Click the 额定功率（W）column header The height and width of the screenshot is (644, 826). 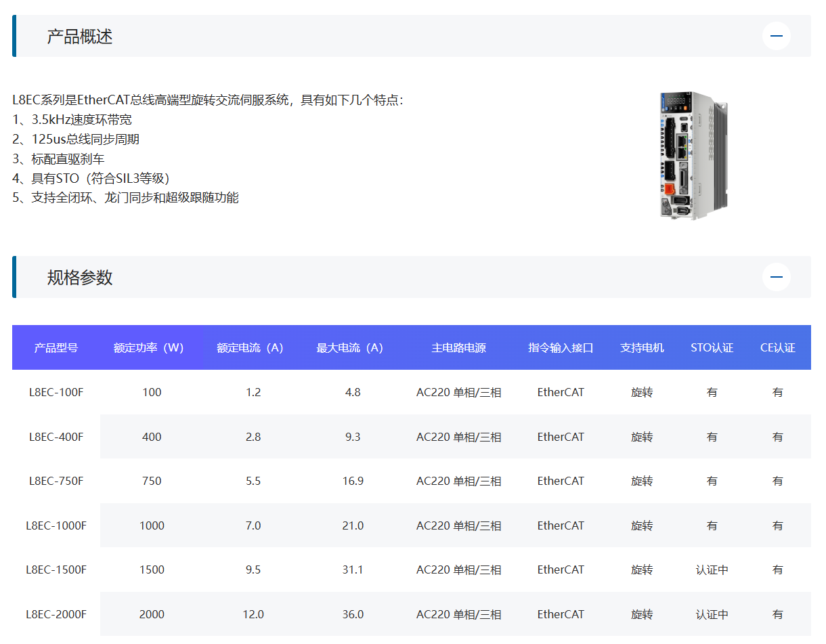point(149,348)
